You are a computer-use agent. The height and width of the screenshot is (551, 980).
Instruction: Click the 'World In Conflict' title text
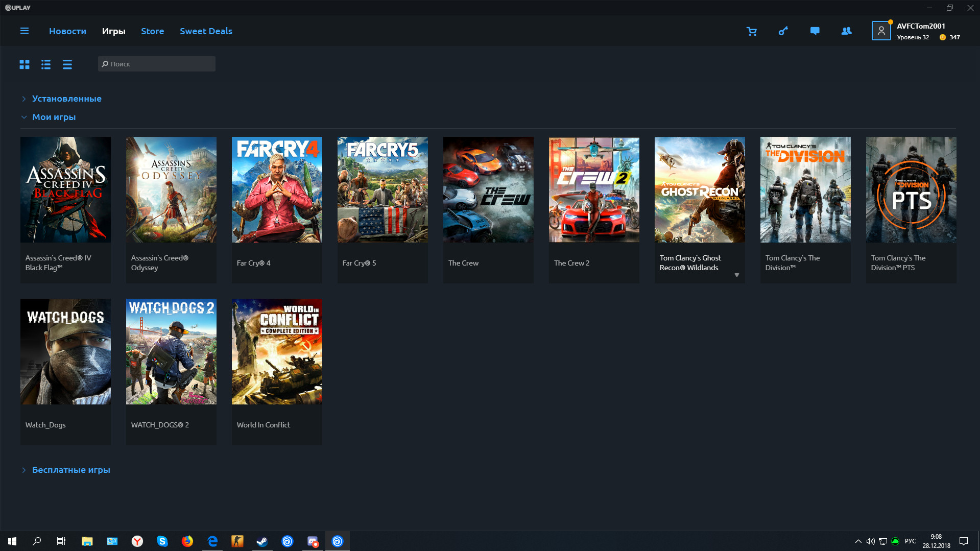(x=263, y=425)
